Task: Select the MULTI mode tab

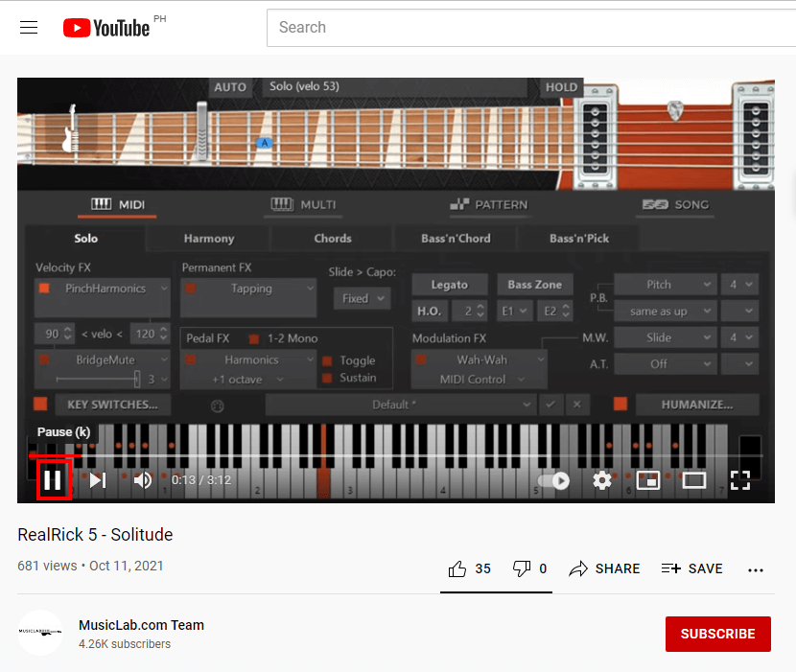Action: (303, 204)
